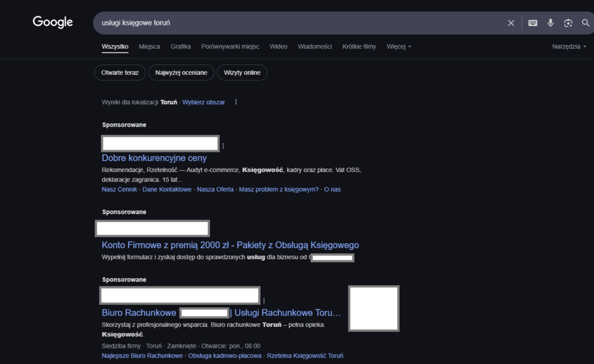Open the on-screen keyboard icon

pos(533,23)
